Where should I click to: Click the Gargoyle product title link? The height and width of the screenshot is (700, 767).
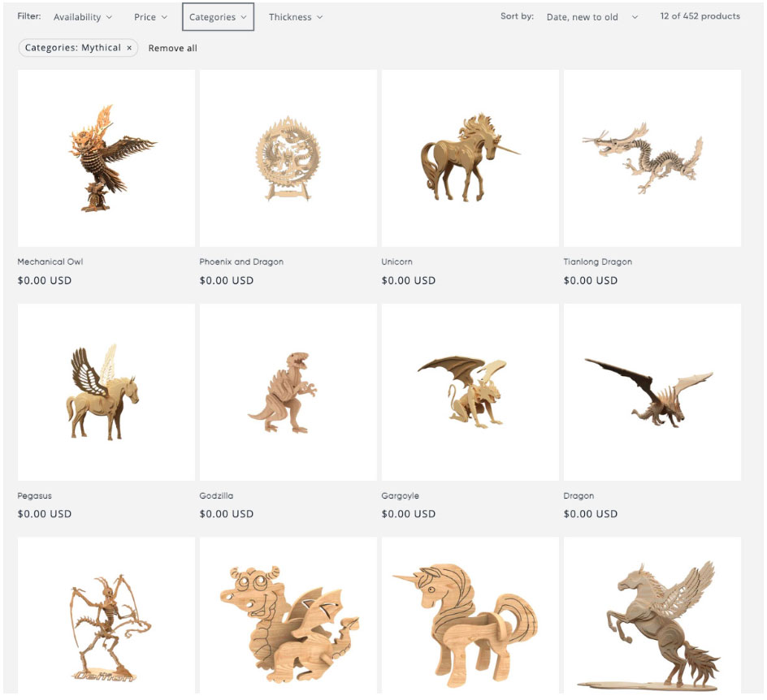tap(400, 495)
